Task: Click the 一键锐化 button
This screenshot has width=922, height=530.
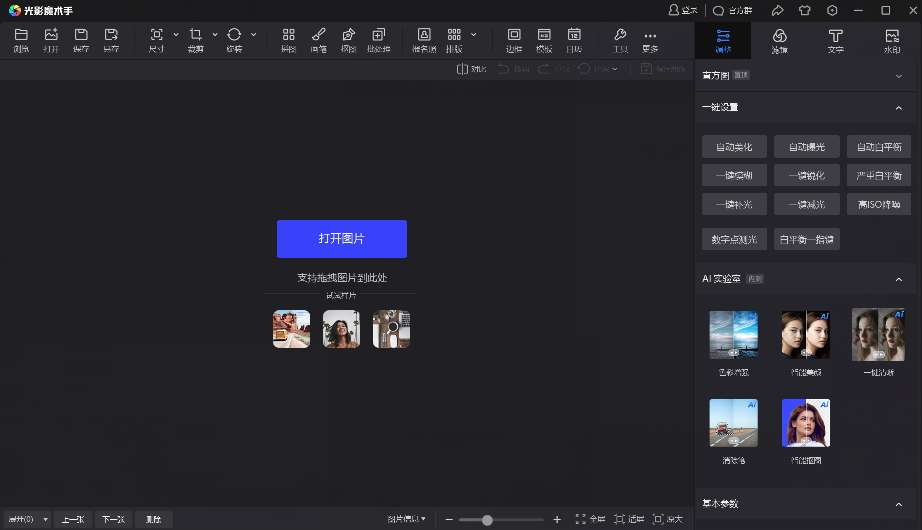Action: (x=807, y=175)
